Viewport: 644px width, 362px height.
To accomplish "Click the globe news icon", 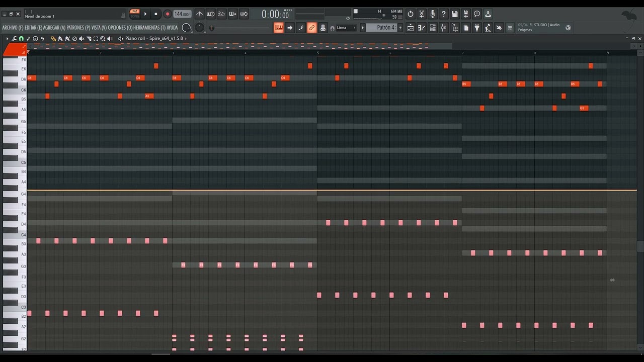I will tap(568, 28).
